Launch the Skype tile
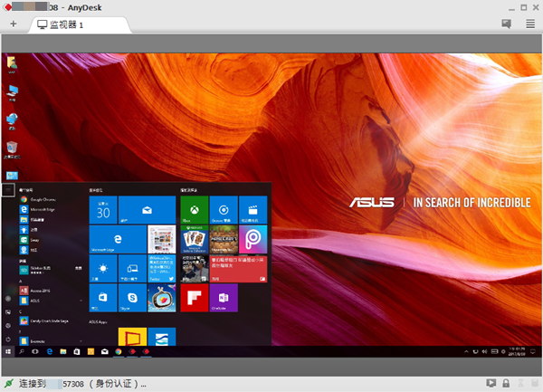The image size is (543, 392). click(x=132, y=298)
